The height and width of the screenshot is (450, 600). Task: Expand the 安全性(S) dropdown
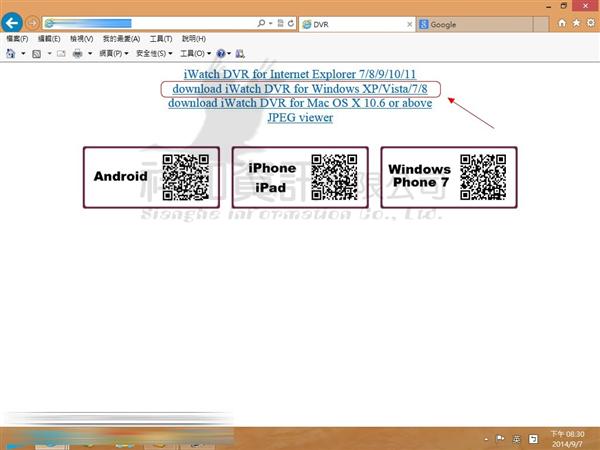[x=154, y=53]
